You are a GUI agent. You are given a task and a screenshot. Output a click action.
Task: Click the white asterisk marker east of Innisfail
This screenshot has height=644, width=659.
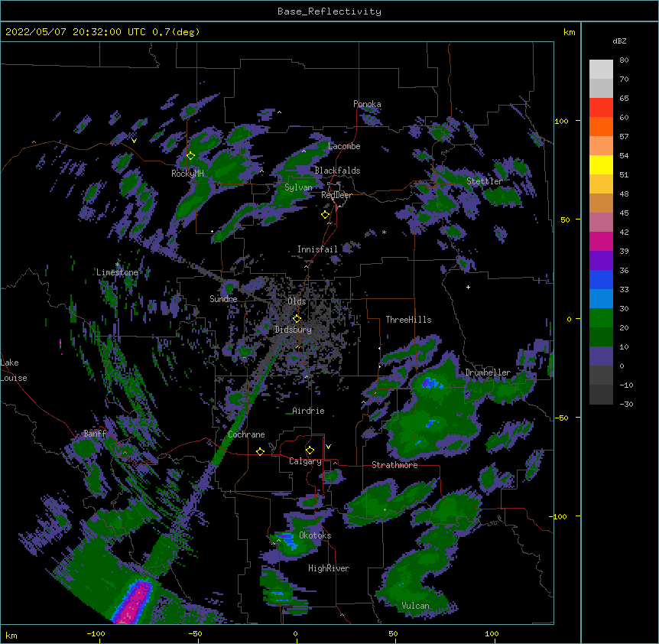384,232
